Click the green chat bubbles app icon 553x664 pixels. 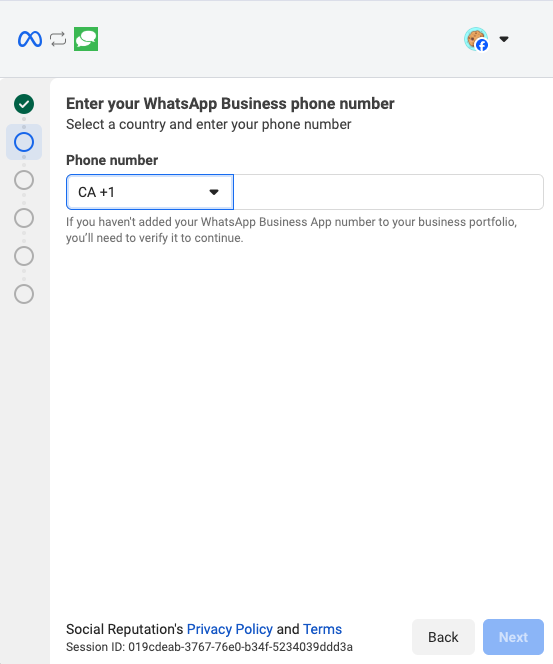pyautogui.click(x=86, y=39)
